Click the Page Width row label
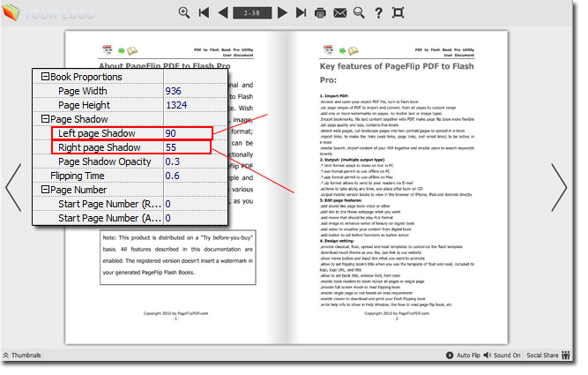 pos(83,91)
